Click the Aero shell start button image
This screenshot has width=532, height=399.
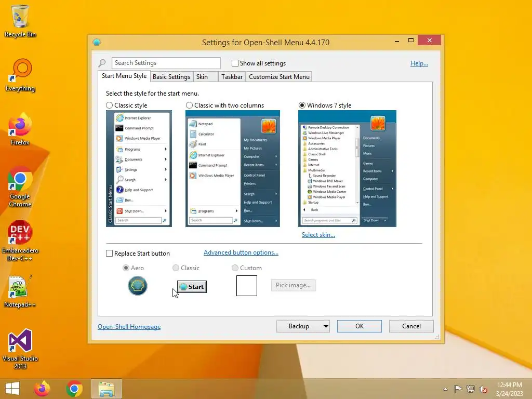pos(137,286)
